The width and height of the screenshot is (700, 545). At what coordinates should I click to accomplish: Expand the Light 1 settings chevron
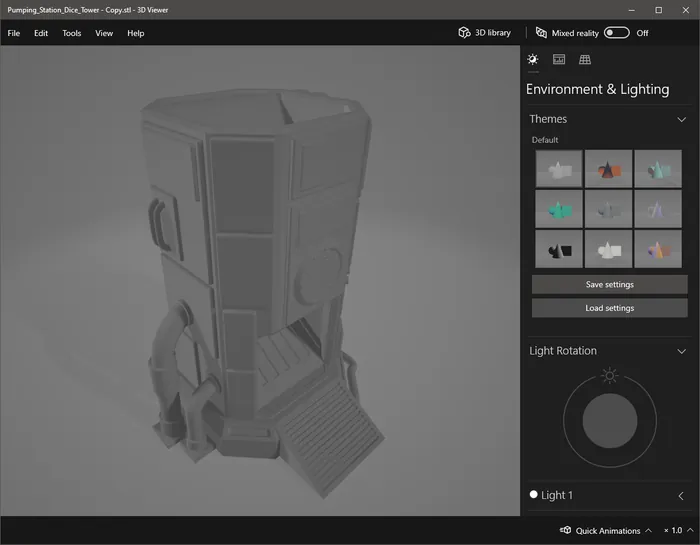[681, 495]
